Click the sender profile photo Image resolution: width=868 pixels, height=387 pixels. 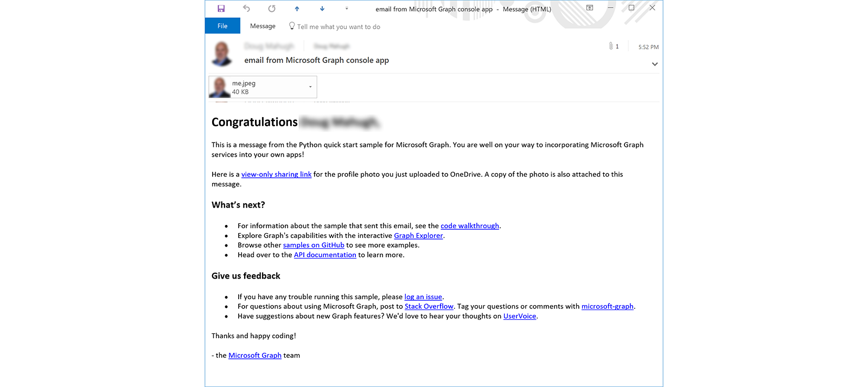point(222,54)
